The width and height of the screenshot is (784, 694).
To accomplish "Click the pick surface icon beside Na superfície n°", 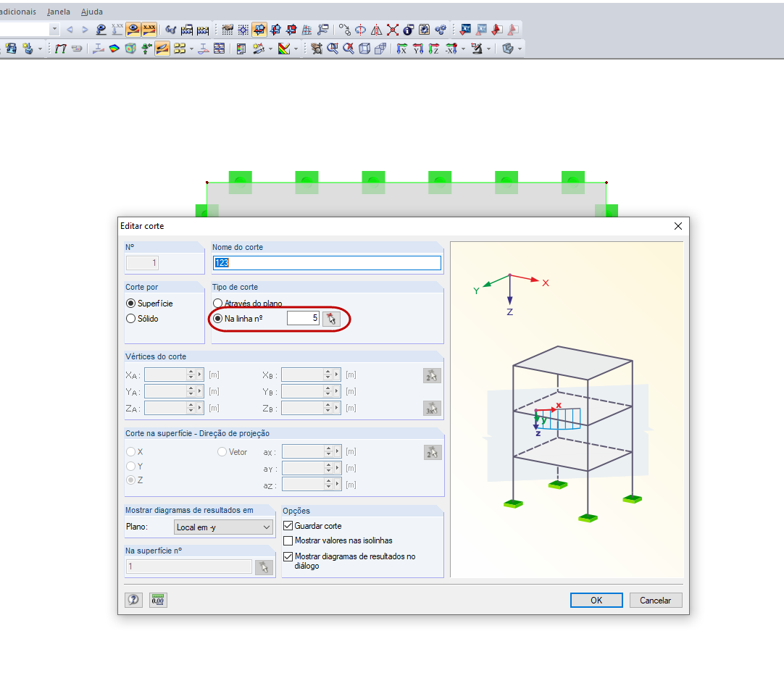I will 264,567.
